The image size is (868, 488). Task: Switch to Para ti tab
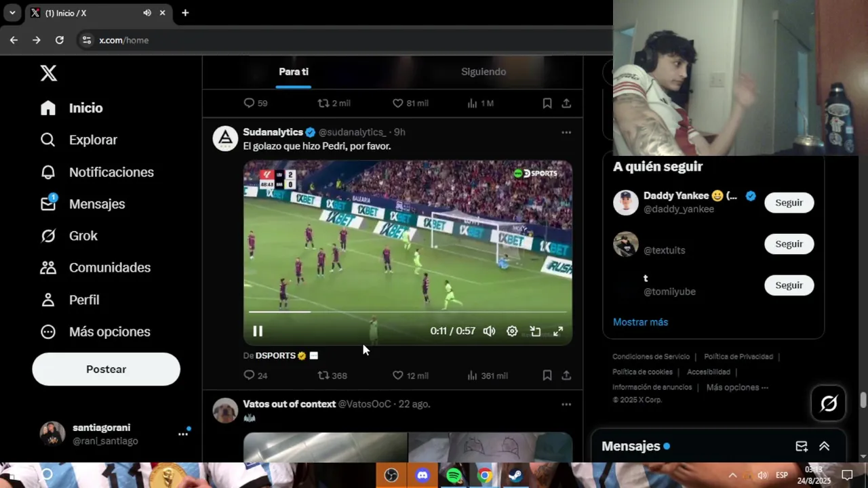294,72
